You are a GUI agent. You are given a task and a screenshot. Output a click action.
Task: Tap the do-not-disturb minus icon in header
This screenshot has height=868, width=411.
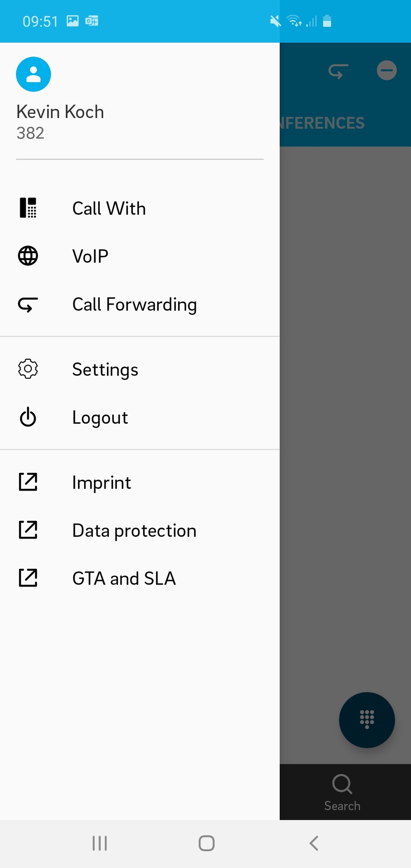[x=386, y=71]
